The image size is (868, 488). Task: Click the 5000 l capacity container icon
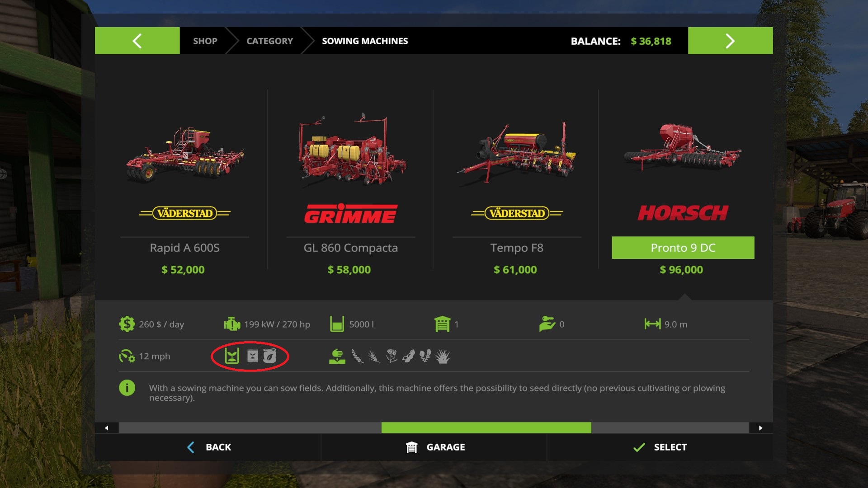pyautogui.click(x=337, y=324)
